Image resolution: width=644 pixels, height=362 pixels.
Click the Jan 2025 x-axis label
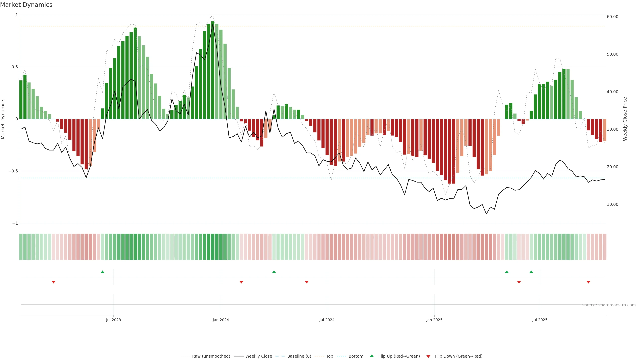434,320
